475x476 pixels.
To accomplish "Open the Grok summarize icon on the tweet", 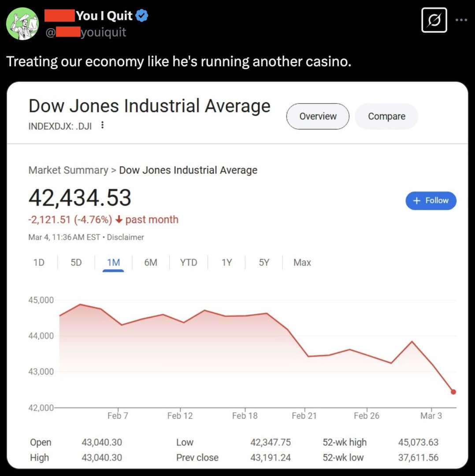I will click(x=434, y=20).
